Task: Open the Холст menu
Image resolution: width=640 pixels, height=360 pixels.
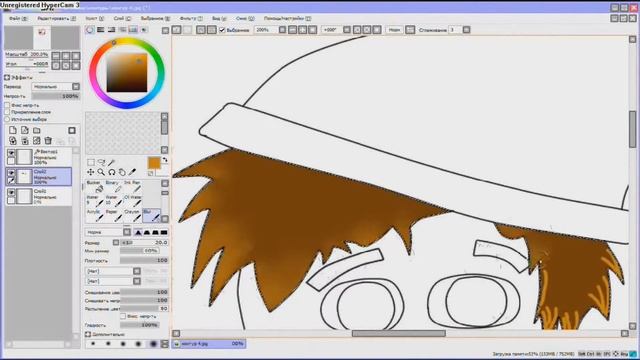Action: coord(94,18)
